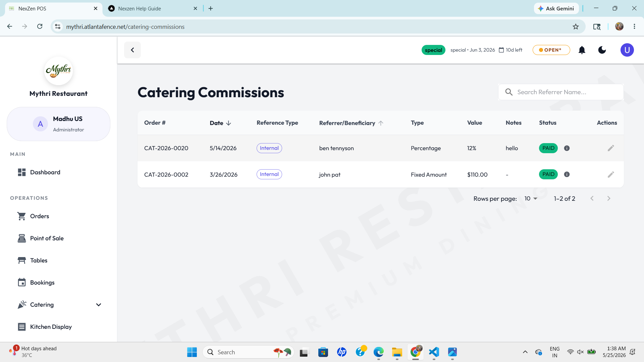Click the Mythri Restaurant logo
The height and width of the screenshot is (362, 644).
coord(58,71)
